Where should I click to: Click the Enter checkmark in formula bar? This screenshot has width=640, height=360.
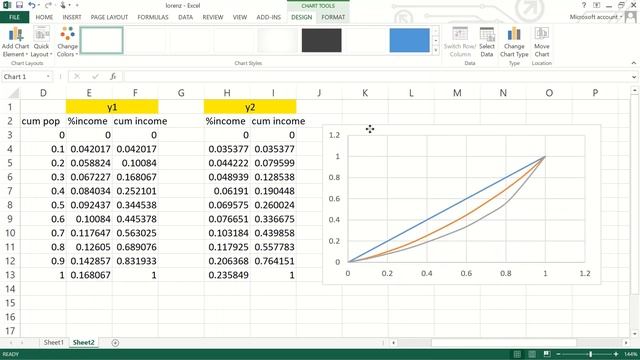pyautogui.click(x=95, y=76)
